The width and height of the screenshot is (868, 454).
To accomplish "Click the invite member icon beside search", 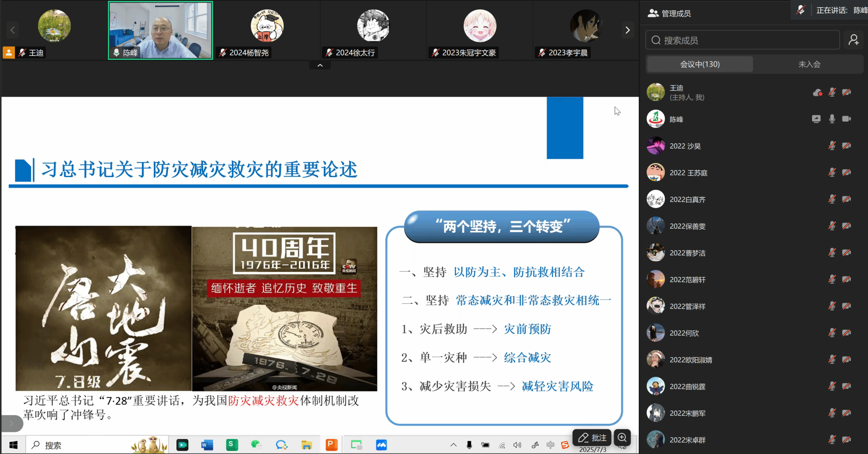I will pyautogui.click(x=854, y=40).
